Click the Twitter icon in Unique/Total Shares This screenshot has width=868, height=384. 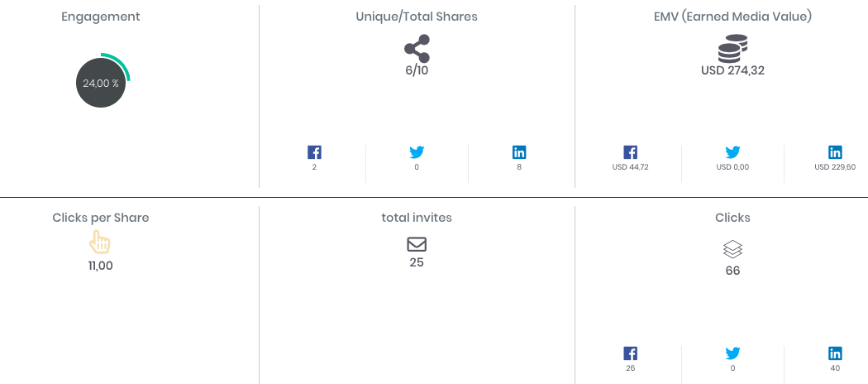417,152
